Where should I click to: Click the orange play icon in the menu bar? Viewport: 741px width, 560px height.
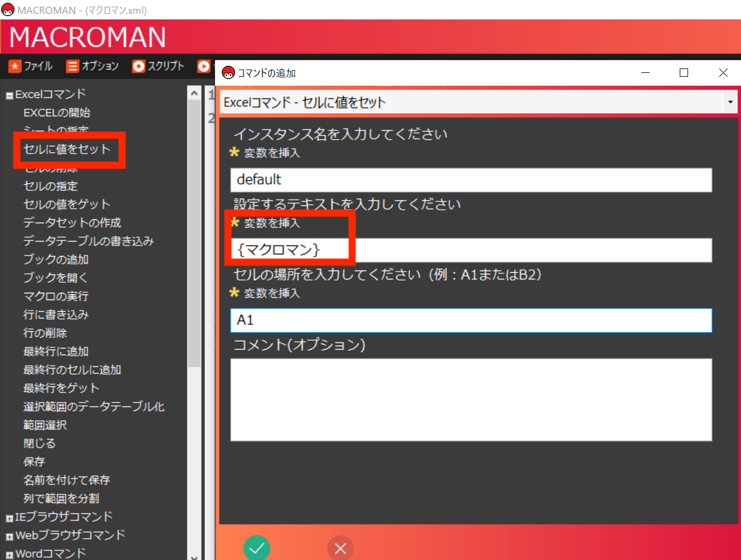204,66
